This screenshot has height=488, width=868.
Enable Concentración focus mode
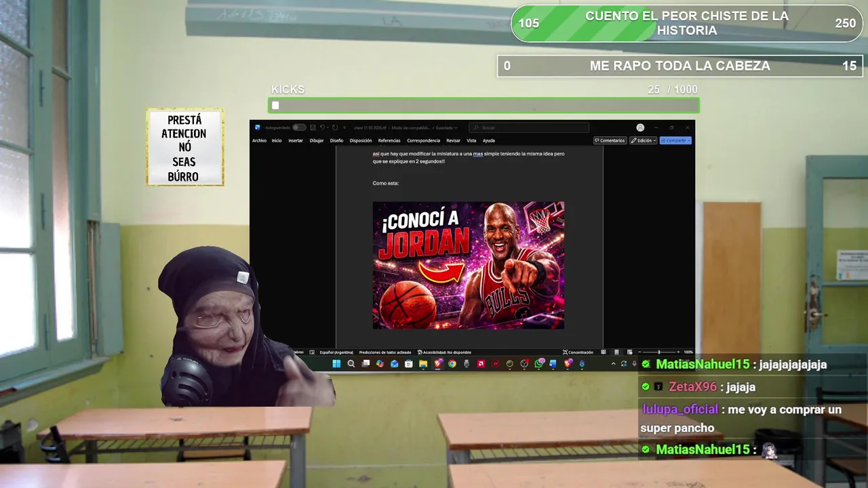click(578, 352)
